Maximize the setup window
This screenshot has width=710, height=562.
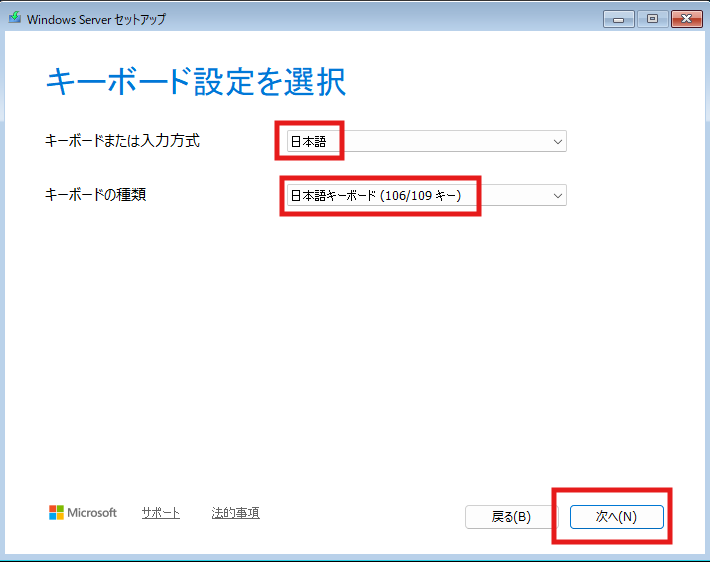click(x=652, y=19)
